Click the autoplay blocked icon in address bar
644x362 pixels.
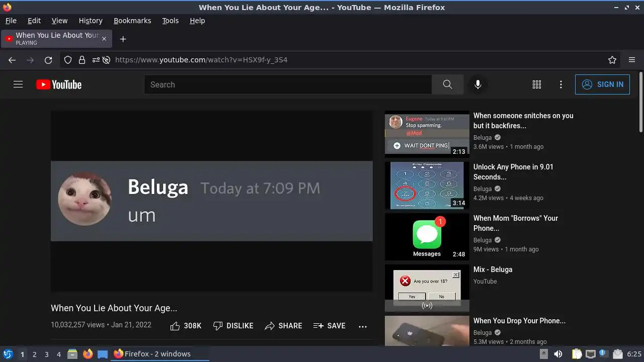(x=106, y=60)
